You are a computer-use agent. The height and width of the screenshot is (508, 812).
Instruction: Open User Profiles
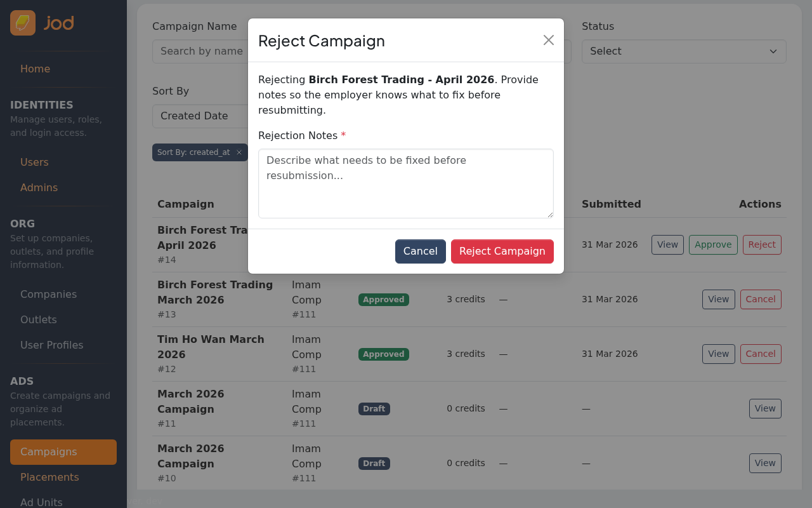click(x=52, y=345)
